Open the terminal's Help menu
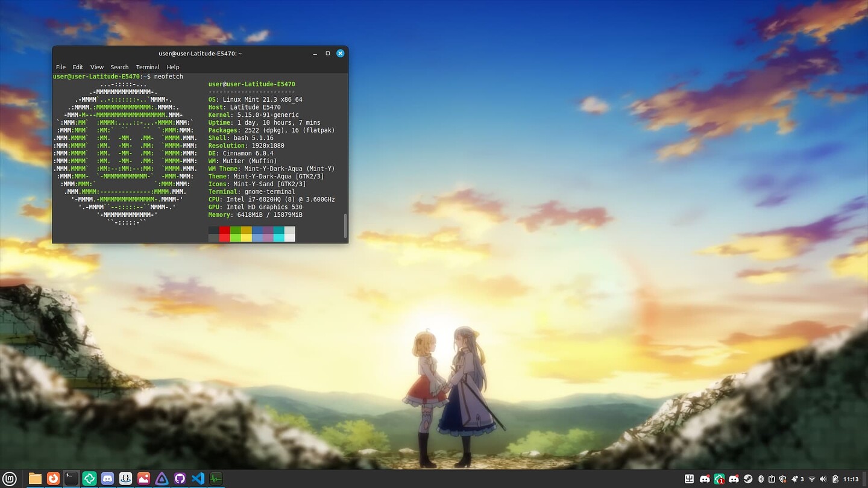This screenshot has width=868, height=488. point(173,67)
